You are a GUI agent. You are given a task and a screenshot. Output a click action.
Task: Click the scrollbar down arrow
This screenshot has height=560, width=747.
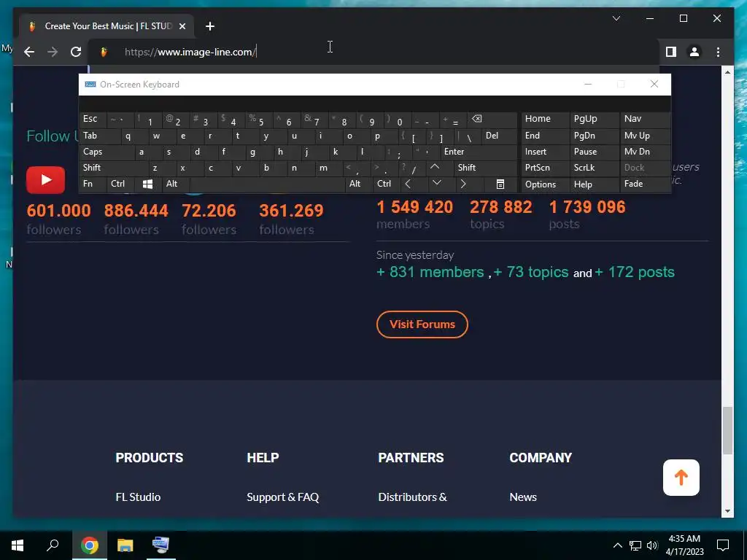coord(727,511)
